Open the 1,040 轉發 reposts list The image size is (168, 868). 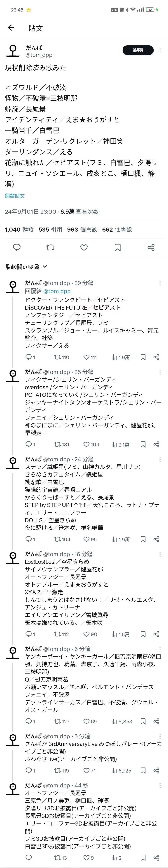click(19, 229)
